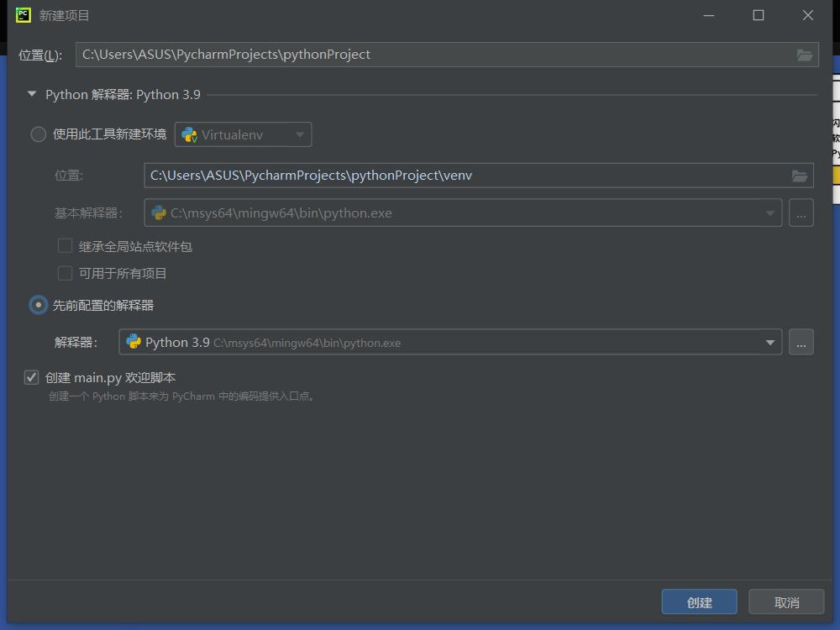Click Python icon in base interpreter field

click(159, 213)
